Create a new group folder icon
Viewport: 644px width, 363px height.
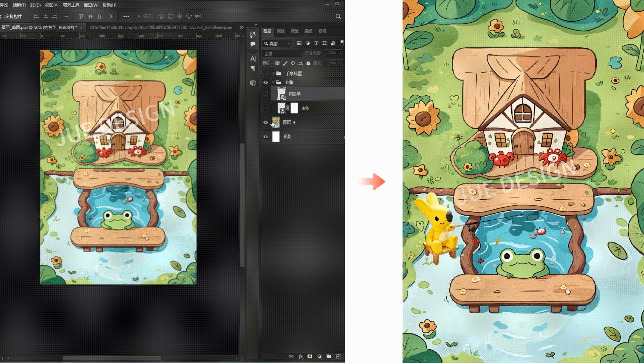[x=329, y=356]
